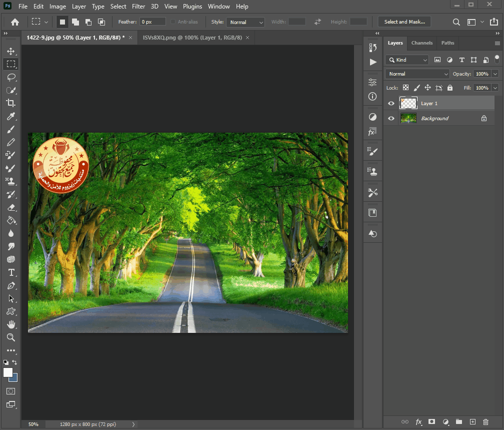Open the Image menu
This screenshot has width=504, height=430.
pyautogui.click(x=57, y=7)
